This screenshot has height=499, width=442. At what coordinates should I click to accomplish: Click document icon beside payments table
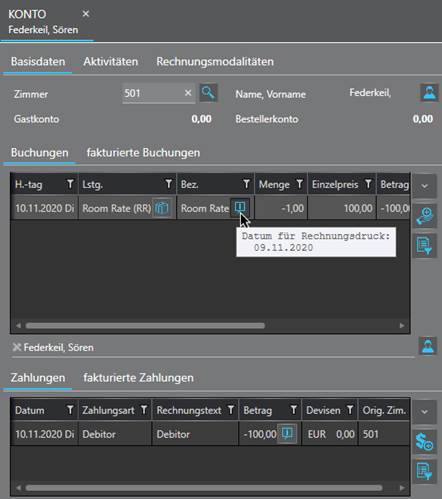click(425, 471)
